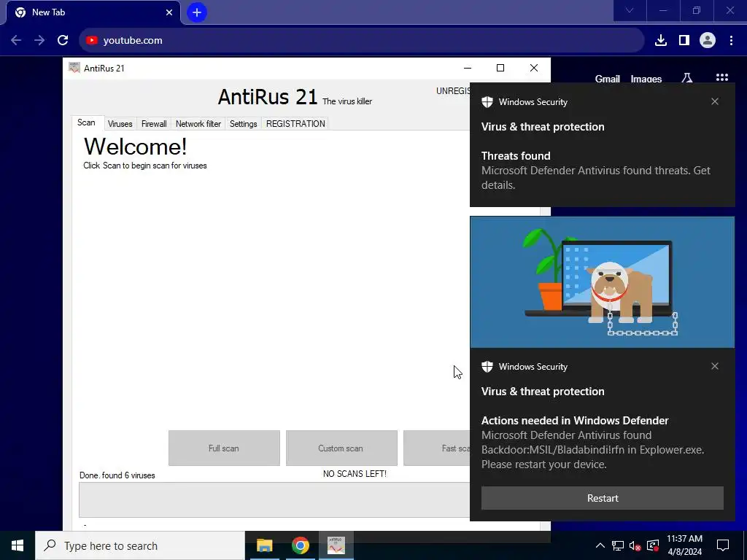Start a Full scan
This screenshot has width=747, height=560.
coord(224,448)
